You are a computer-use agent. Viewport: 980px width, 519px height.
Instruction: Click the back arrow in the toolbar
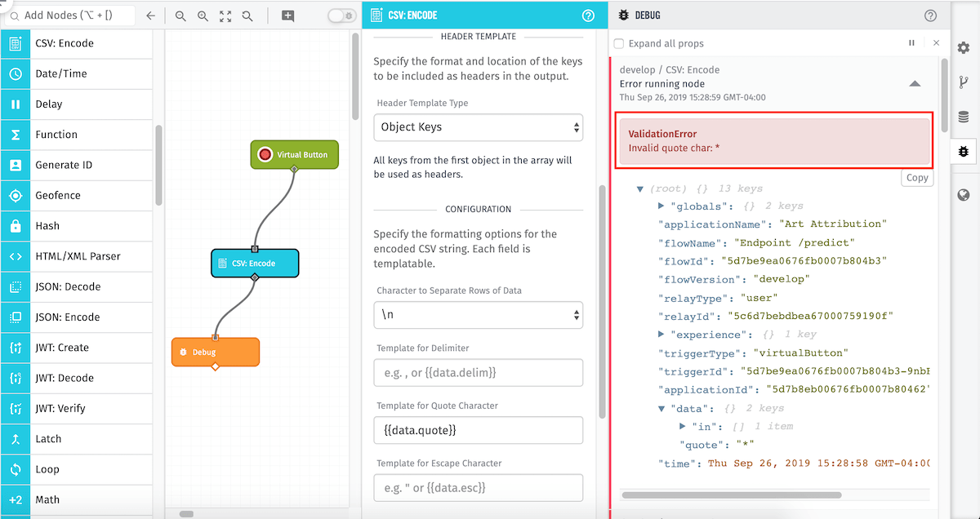click(150, 16)
